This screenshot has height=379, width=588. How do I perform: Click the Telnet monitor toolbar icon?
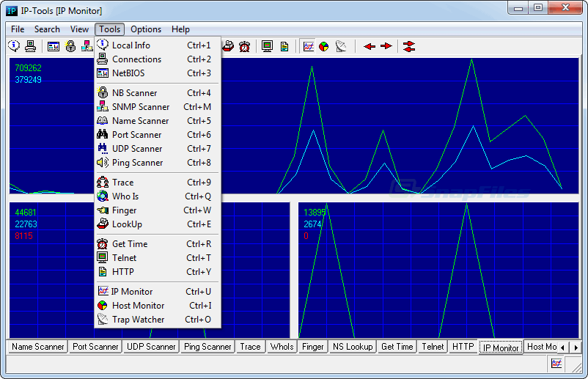[x=268, y=46]
